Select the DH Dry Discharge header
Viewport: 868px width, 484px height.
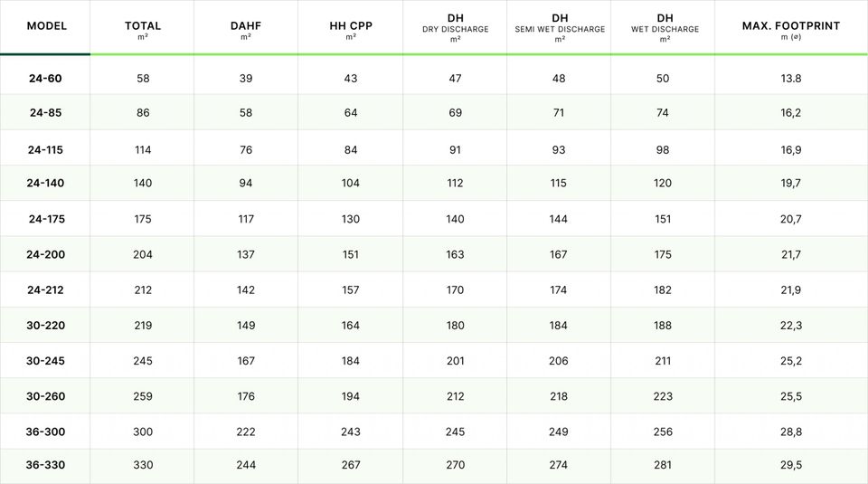click(x=455, y=27)
